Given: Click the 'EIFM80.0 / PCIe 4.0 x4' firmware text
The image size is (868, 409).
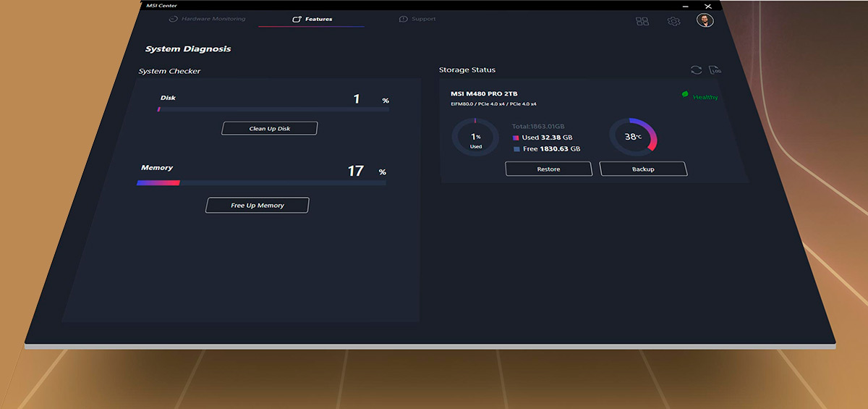Looking at the screenshot, I should (493, 104).
